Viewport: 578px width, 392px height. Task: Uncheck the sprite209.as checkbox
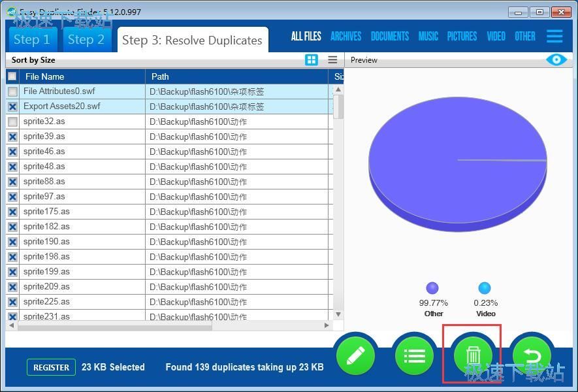[12, 287]
